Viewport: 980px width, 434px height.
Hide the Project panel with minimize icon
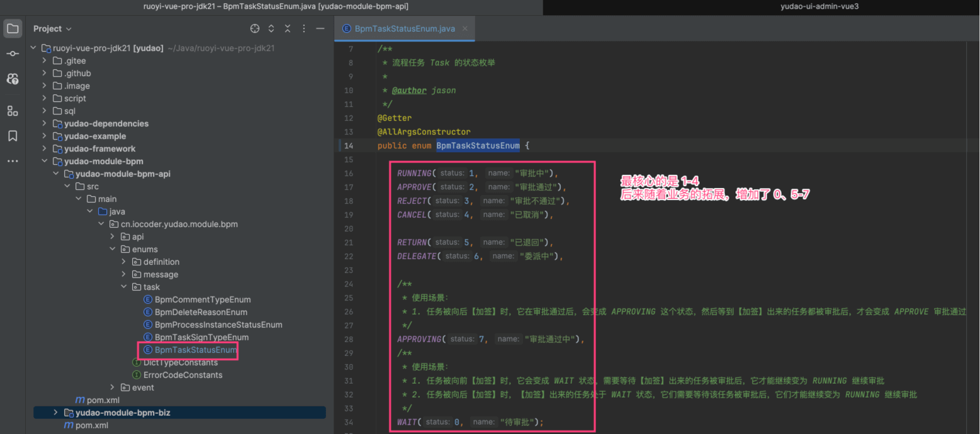pyautogui.click(x=320, y=28)
